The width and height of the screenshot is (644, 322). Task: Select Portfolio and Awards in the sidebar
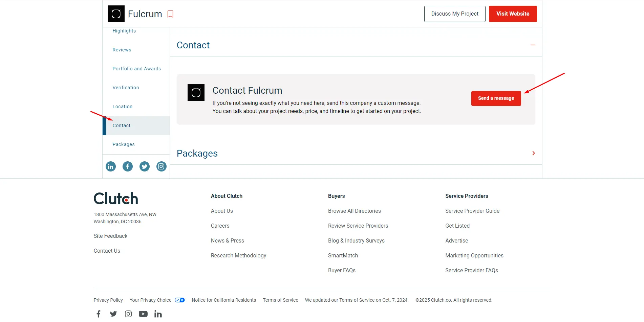click(137, 69)
